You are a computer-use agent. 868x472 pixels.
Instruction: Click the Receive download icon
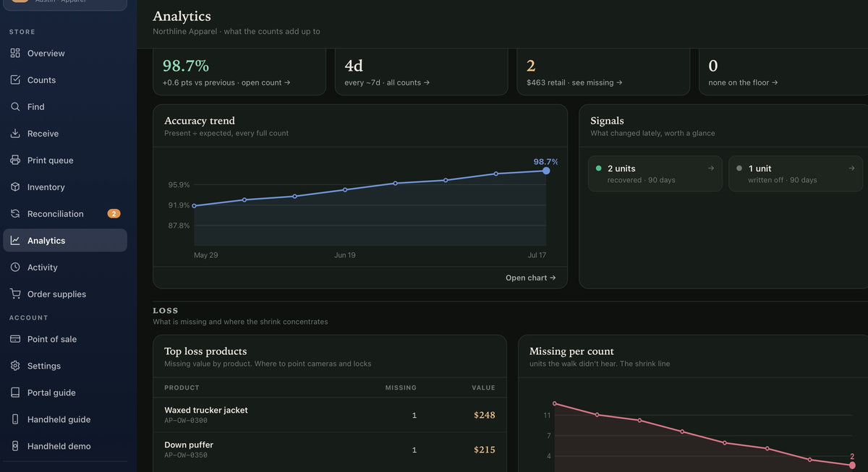tap(15, 134)
